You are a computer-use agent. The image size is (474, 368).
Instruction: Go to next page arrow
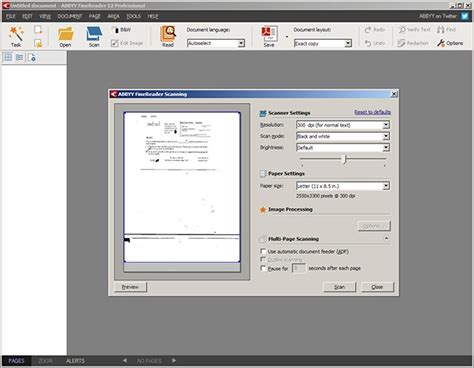pyautogui.click(x=174, y=360)
